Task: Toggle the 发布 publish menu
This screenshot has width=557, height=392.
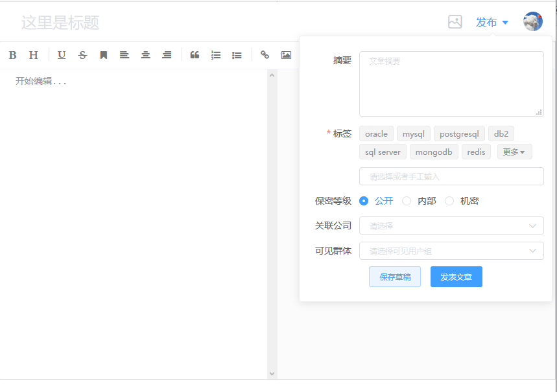Action: (x=492, y=22)
